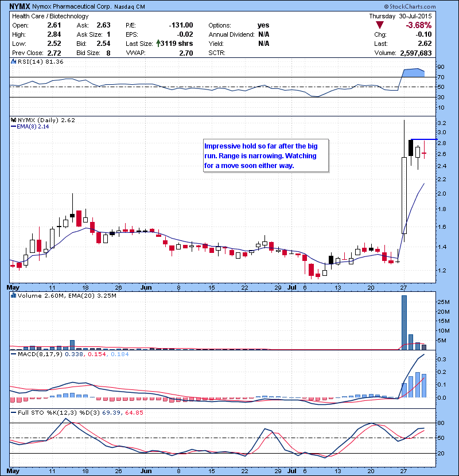Image resolution: width=459 pixels, height=476 pixels.
Task: Click the red down-triangle change indicator
Action: 379,25
